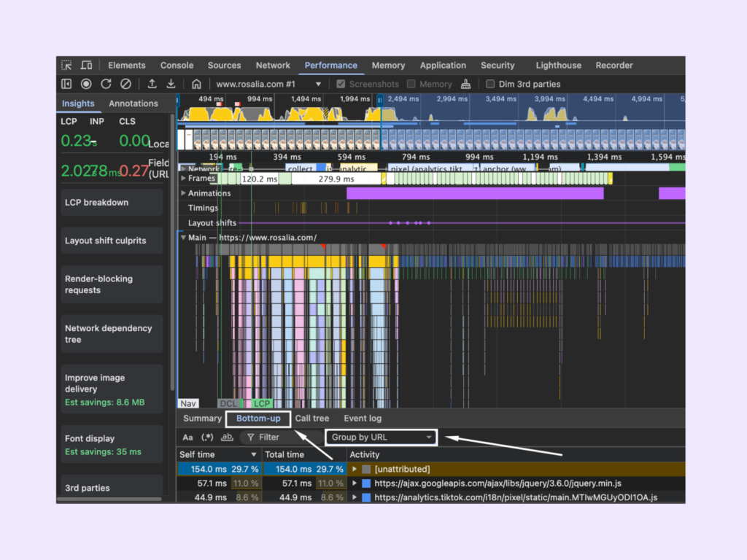Go to the landing page via home icon

click(x=196, y=84)
